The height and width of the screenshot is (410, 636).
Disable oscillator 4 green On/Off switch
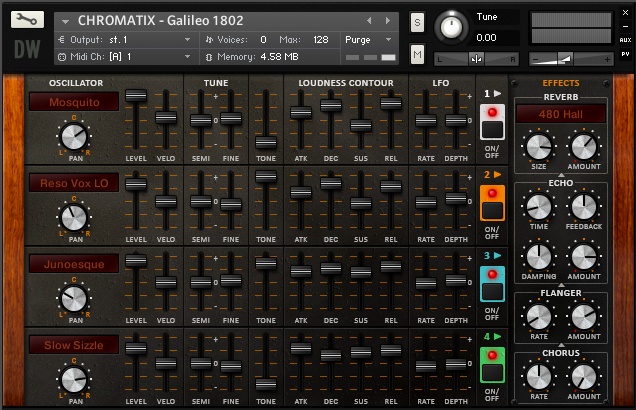coord(491,373)
